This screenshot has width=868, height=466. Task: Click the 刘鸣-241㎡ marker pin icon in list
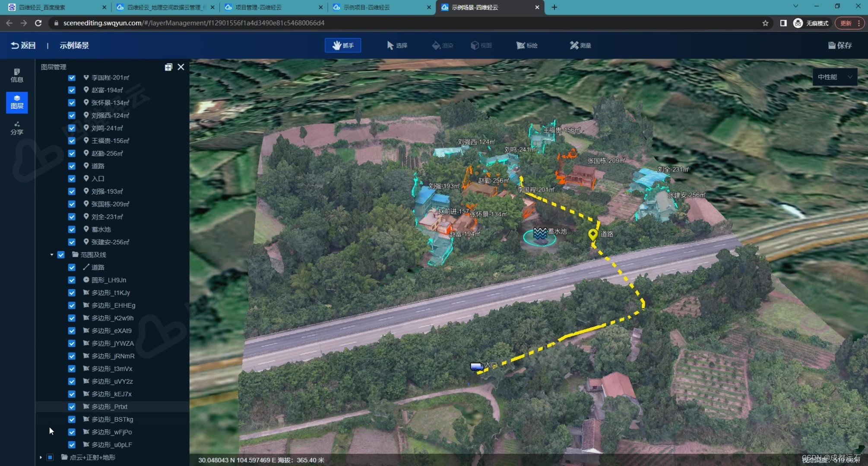coord(86,128)
